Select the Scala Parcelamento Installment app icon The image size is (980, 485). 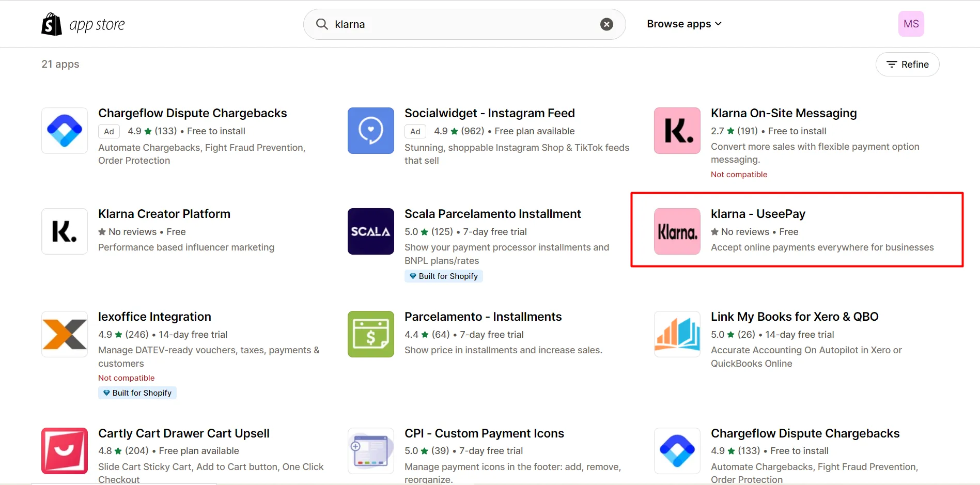click(x=370, y=231)
